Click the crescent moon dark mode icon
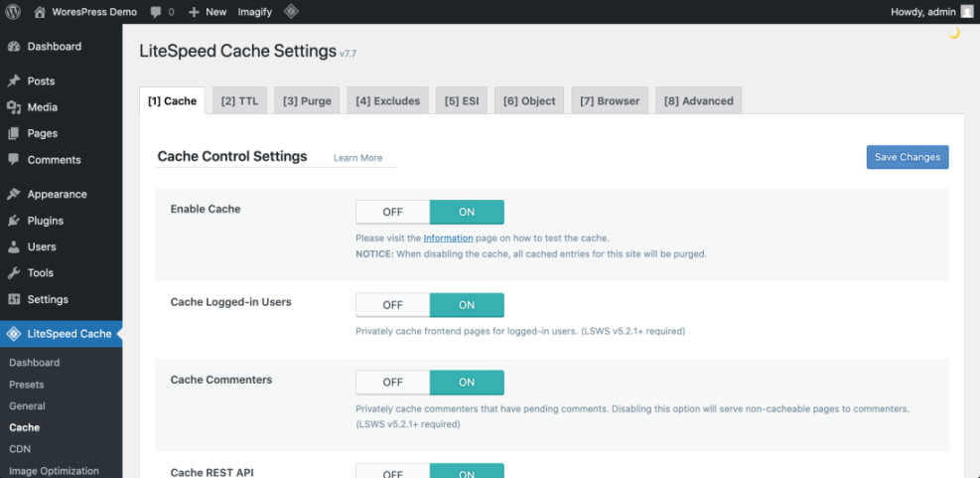980x478 pixels. tap(954, 33)
